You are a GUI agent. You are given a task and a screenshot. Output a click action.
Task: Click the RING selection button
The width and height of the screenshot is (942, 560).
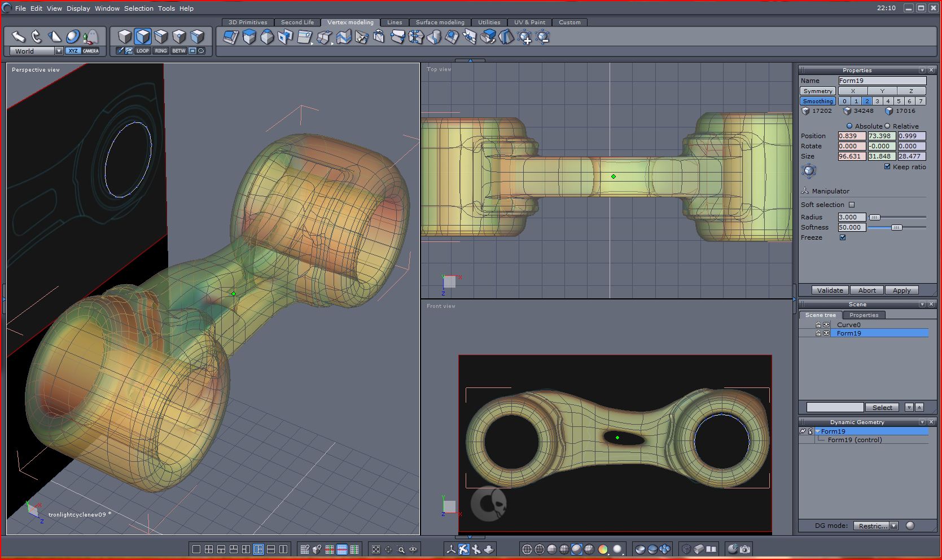click(x=161, y=51)
